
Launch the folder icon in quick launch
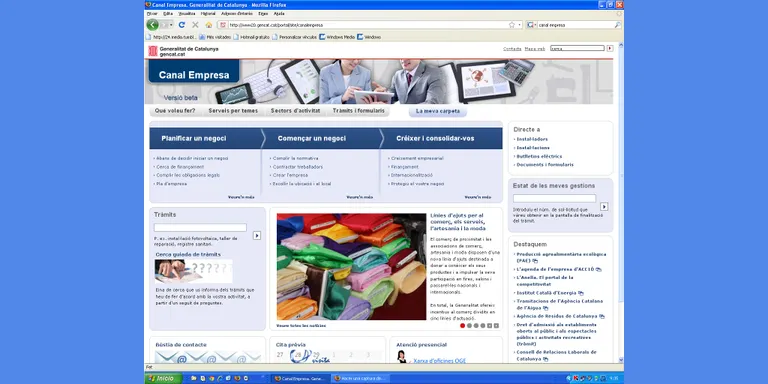tap(194, 379)
